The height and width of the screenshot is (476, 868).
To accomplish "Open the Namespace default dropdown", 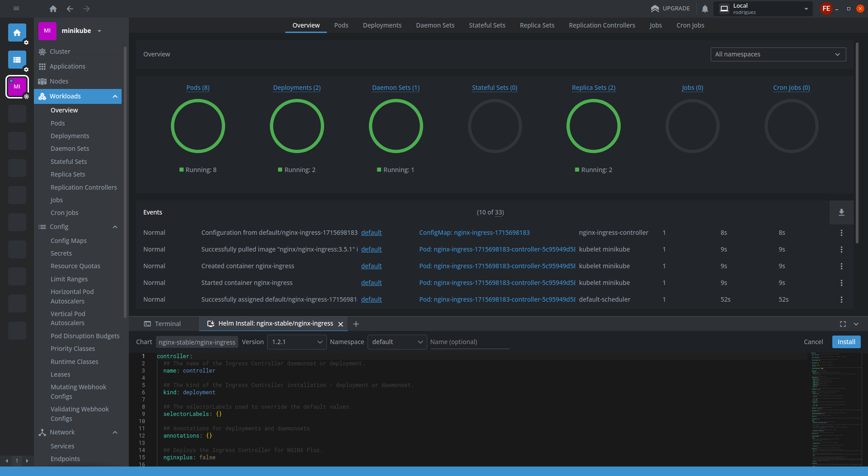I will 397,342.
